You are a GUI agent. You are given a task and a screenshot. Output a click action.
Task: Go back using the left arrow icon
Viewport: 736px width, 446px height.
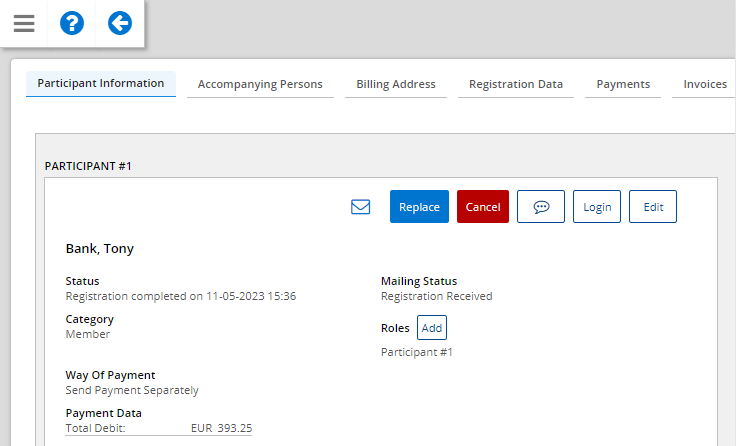[x=120, y=23]
